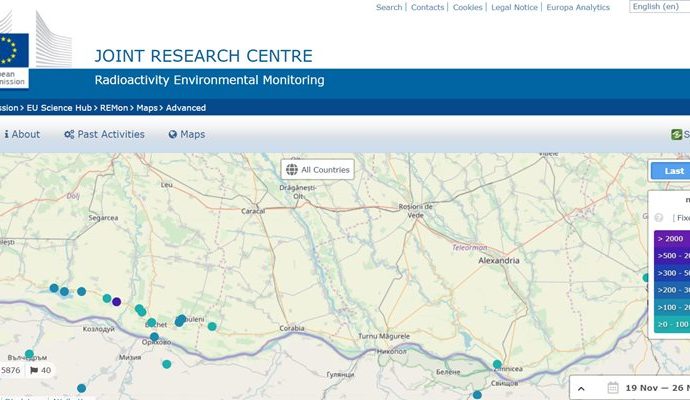Click the globe icon in All Countries
This screenshot has width=690, height=400.
click(292, 170)
